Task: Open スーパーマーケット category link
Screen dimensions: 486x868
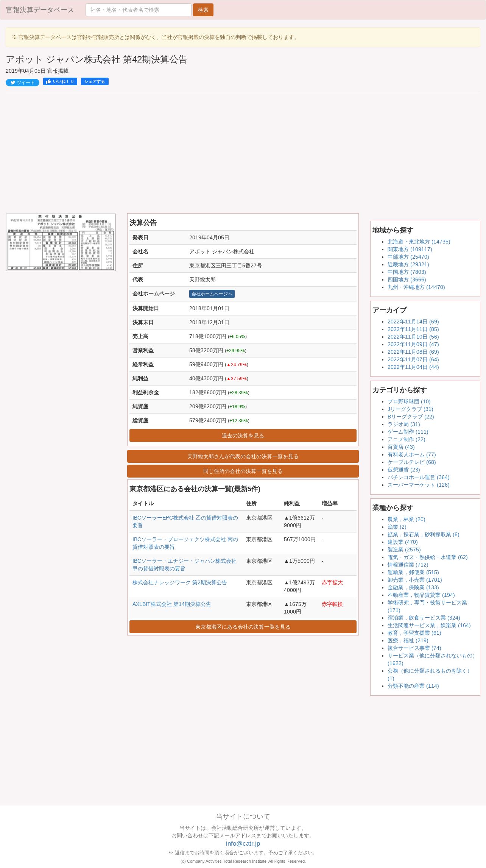Action: [x=418, y=485]
